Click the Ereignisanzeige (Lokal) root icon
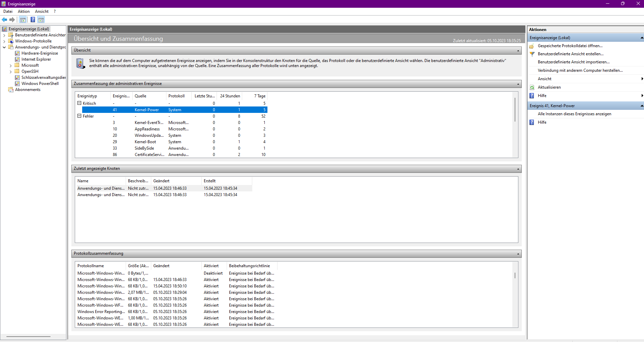This screenshot has height=342, width=644. click(x=4, y=29)
